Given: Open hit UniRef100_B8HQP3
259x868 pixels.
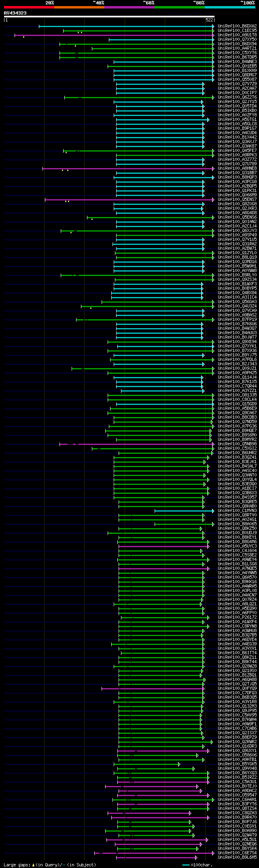Looking at the screenshot, I should pos(237,177).
